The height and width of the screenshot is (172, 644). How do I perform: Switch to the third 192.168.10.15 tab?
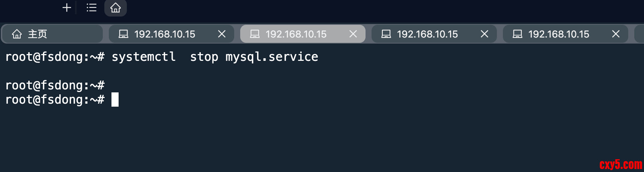[x=427, y=34]
